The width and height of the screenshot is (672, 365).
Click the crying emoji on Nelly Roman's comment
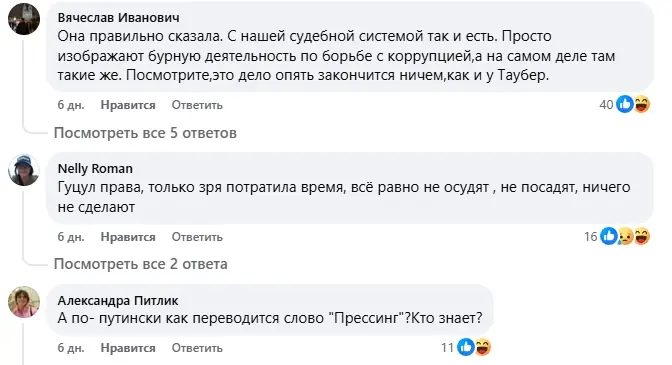625,236
